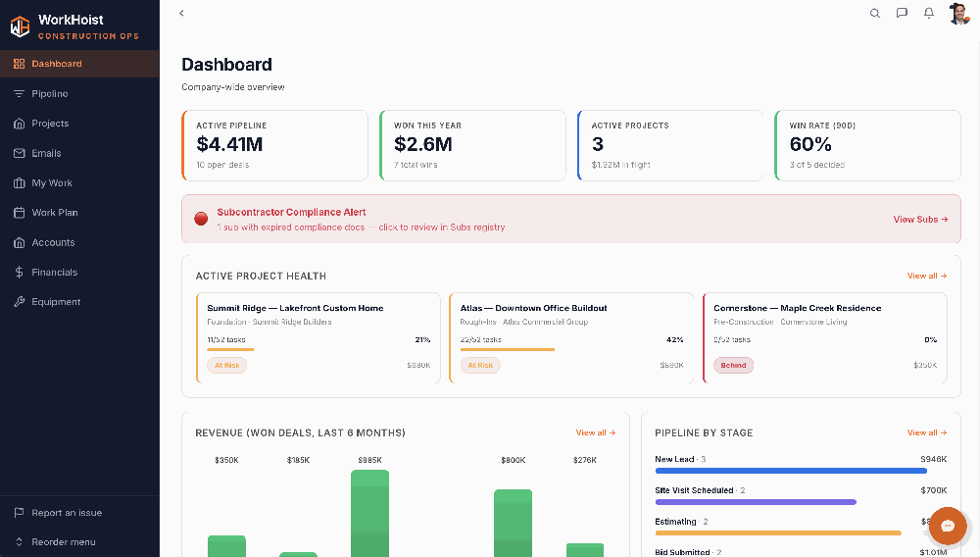Open the Active Pipeline $4.41M card
This screenshot has height=557, width=980.
275,146
